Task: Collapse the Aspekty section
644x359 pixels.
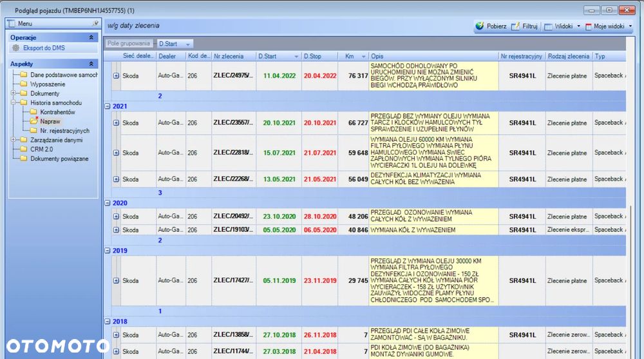Action: (91, 64)
